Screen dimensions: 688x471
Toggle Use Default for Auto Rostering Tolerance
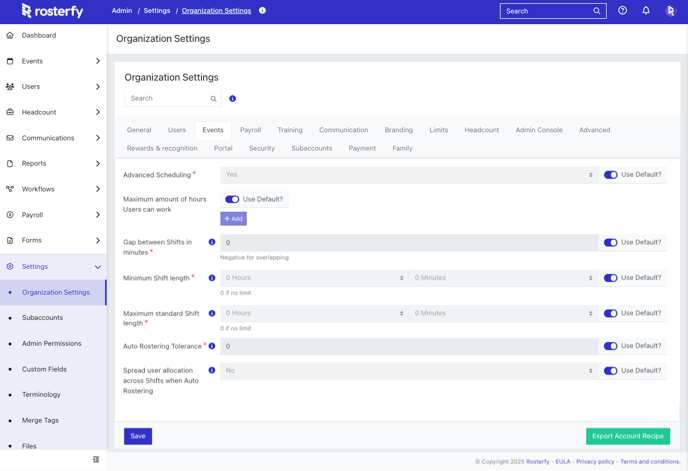tap(610, 346)
